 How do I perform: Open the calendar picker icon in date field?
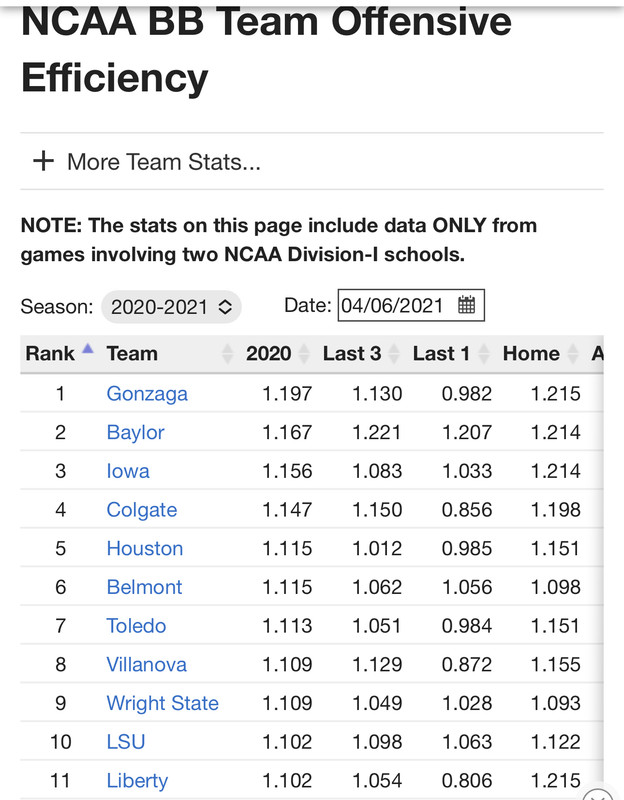466,306
